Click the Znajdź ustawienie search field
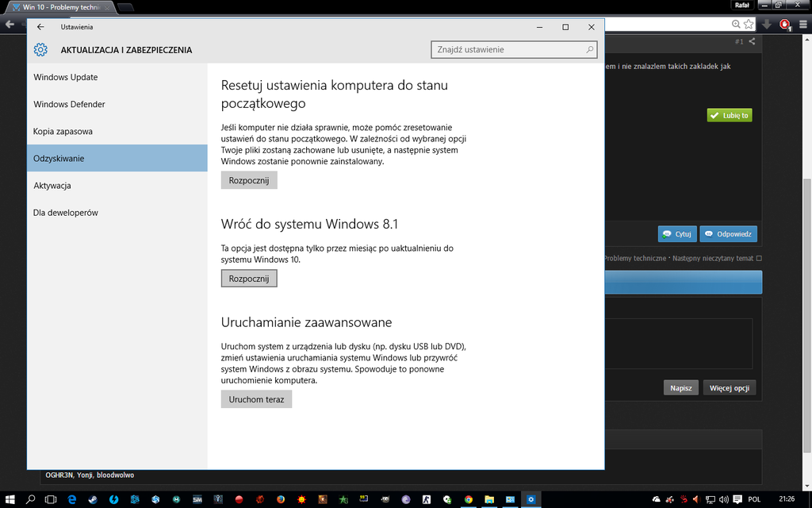 click(514, 50)
